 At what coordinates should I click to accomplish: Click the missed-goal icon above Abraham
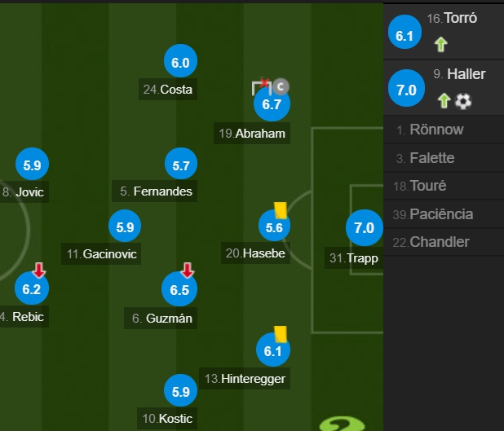coord(261,86)
